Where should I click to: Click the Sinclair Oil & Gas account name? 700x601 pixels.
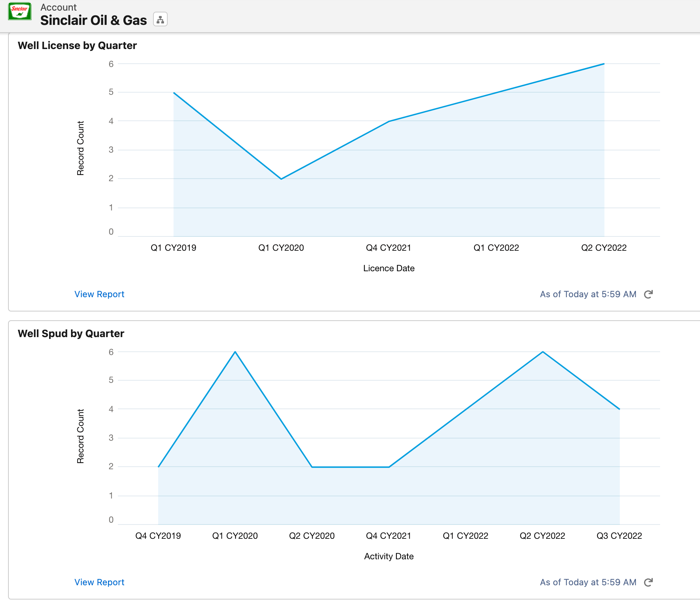pos(93,20)
